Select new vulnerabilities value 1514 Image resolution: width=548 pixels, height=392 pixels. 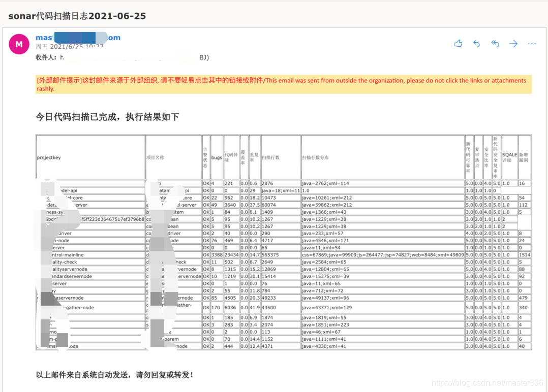525,255
